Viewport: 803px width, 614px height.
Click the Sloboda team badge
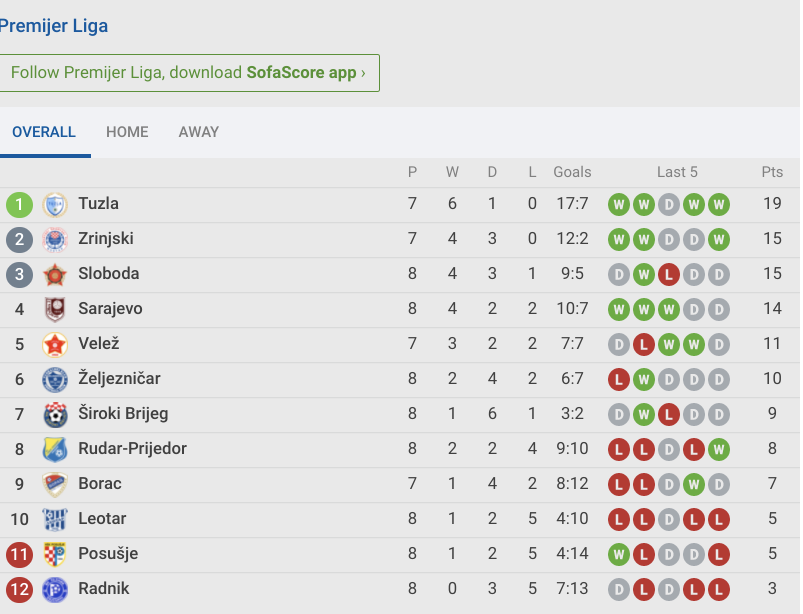[x=55, y=274]
